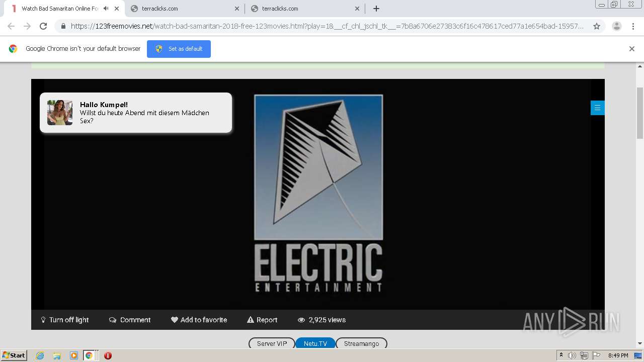The image size is (644, 362).
Task: Open network status tray icon
Action: (584, 355)
